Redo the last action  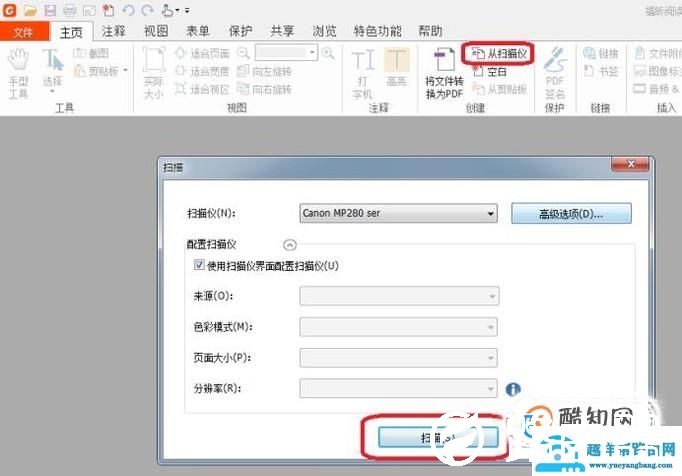[148, 10]
